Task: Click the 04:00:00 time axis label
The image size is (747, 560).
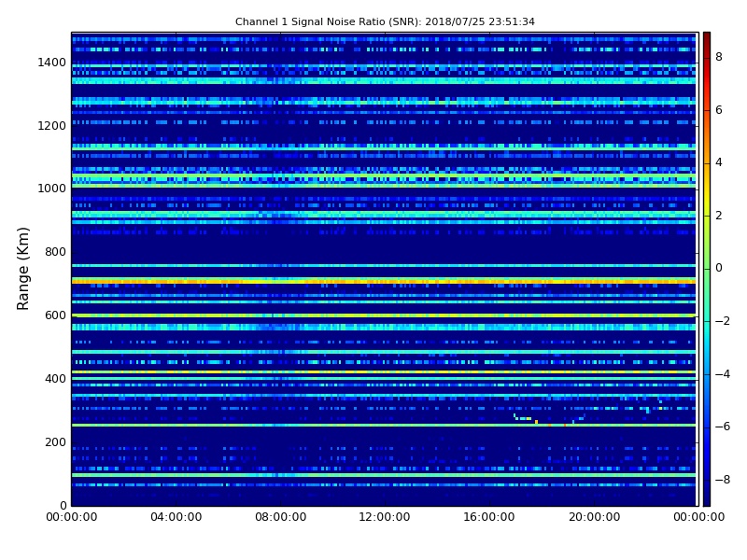Action: [176, 517]
